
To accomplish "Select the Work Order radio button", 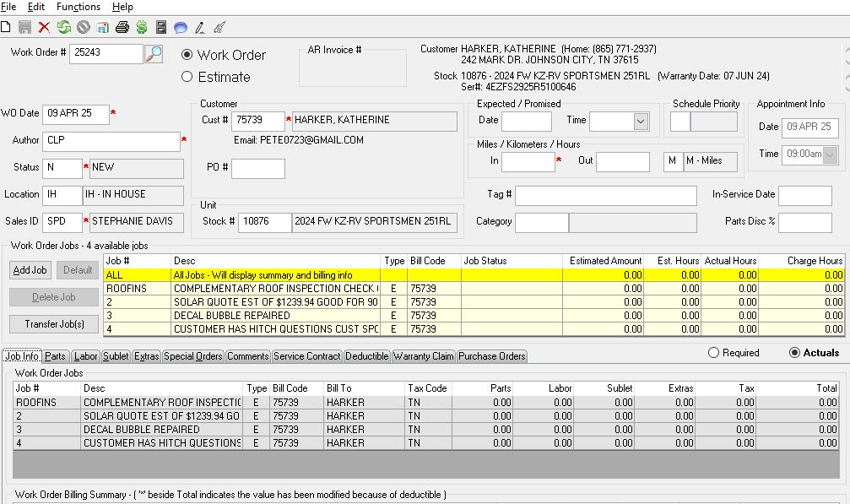I will click(x=187, y=55).
